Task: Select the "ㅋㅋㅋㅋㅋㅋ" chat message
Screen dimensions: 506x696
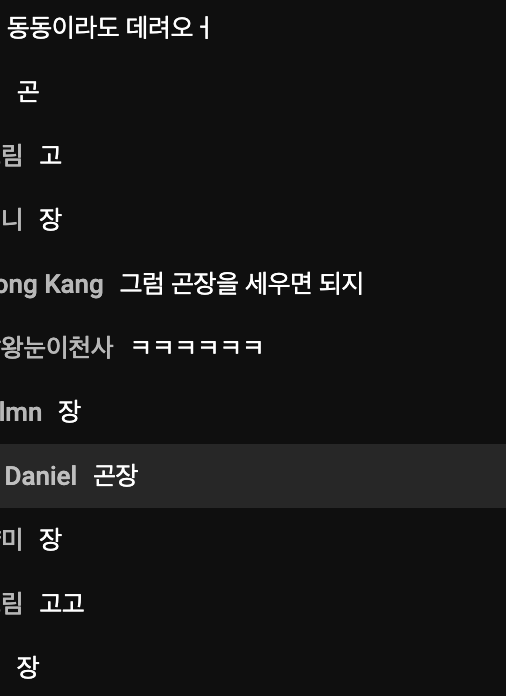Action: click(197, 347)
